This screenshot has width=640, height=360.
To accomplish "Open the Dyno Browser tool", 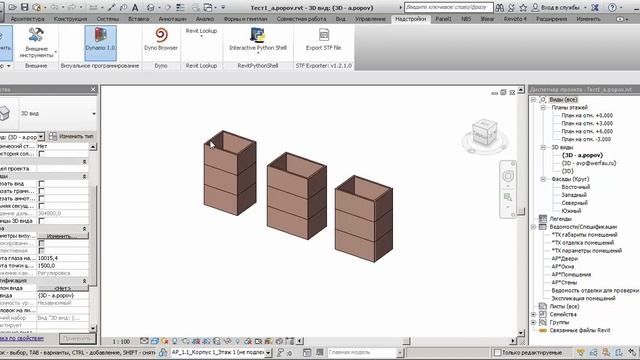I will (x=161, y=39).
